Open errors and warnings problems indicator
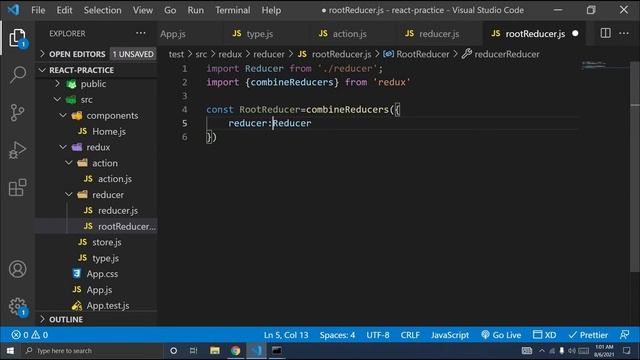 tap(30, 335)
